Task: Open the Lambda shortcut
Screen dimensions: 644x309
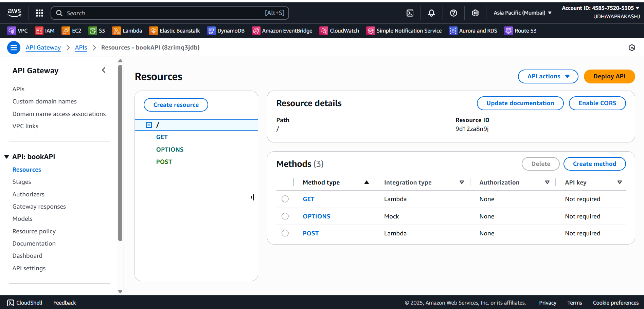Action: click(127, 31)
